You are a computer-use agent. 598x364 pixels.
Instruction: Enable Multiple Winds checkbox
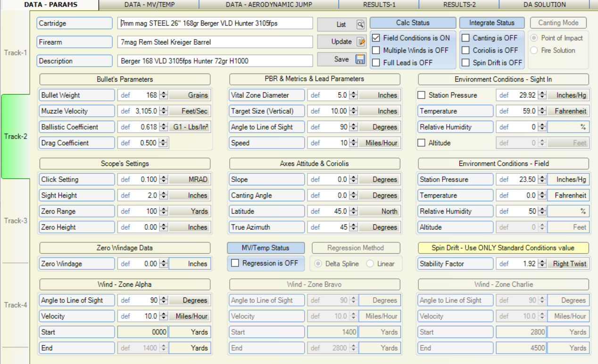tap(376, 50)
